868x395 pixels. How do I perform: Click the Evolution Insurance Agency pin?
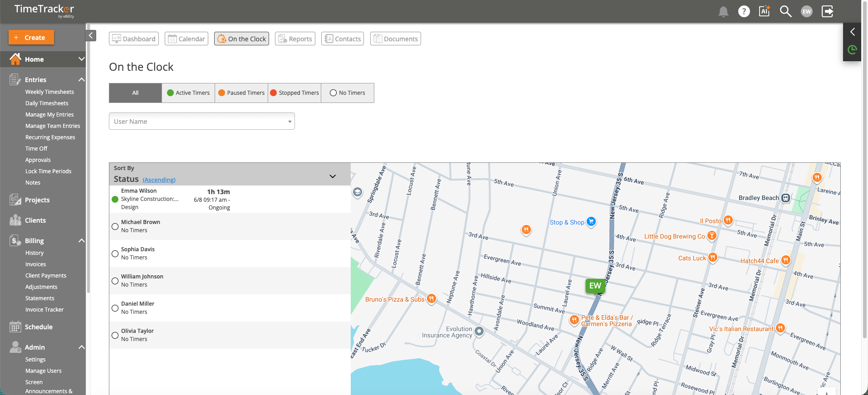[x=479, y=331]
